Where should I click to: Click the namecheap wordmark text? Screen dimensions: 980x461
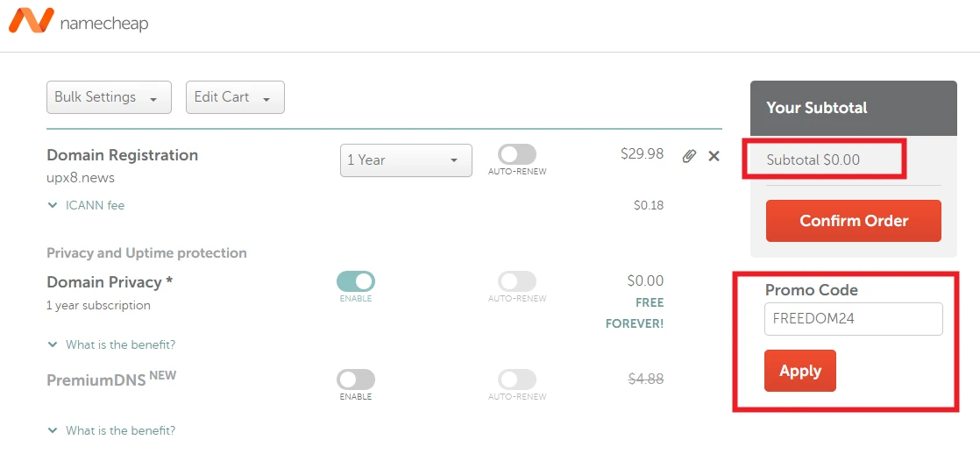[103, 24]
